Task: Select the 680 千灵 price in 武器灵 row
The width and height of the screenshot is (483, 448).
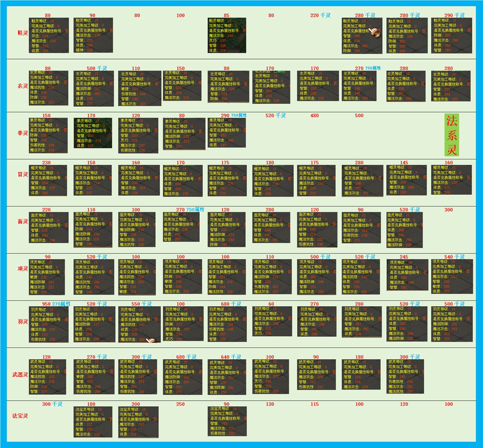Action: (187, 357)
